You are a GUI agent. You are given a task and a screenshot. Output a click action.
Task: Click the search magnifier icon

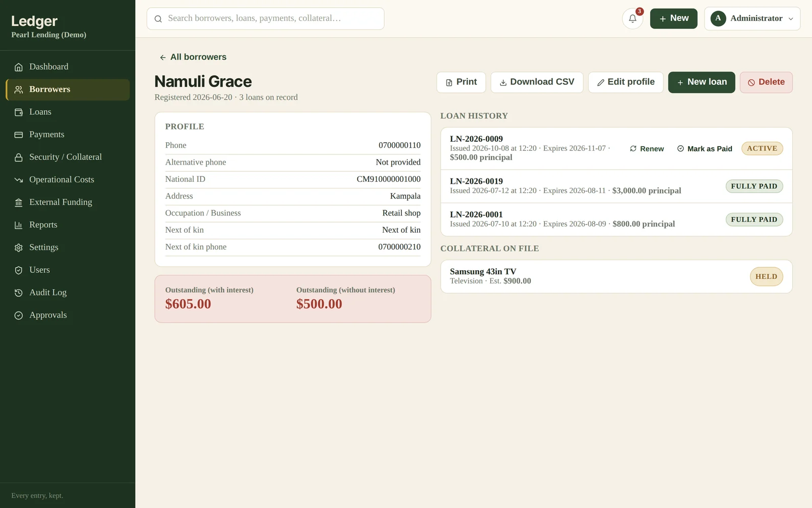click(158, 19)
